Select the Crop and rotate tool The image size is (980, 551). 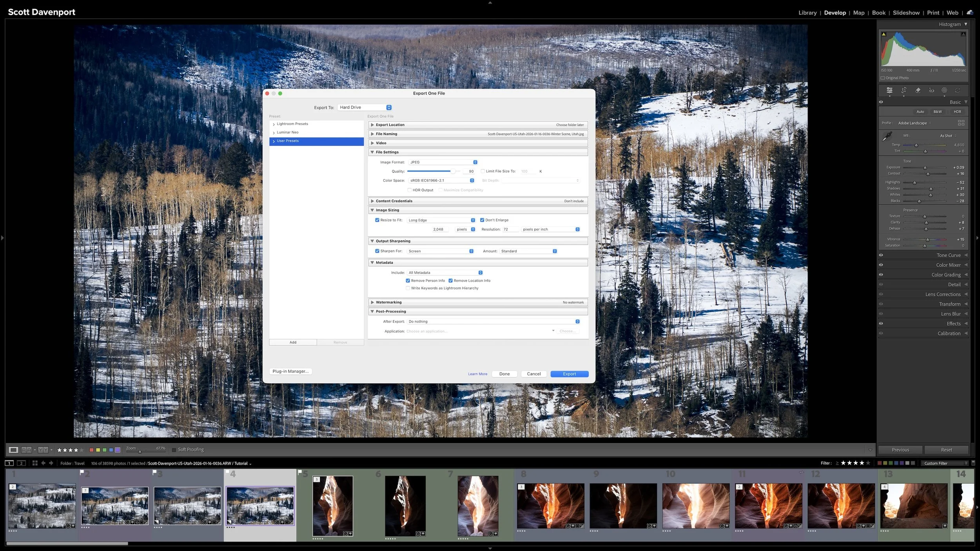904,91
